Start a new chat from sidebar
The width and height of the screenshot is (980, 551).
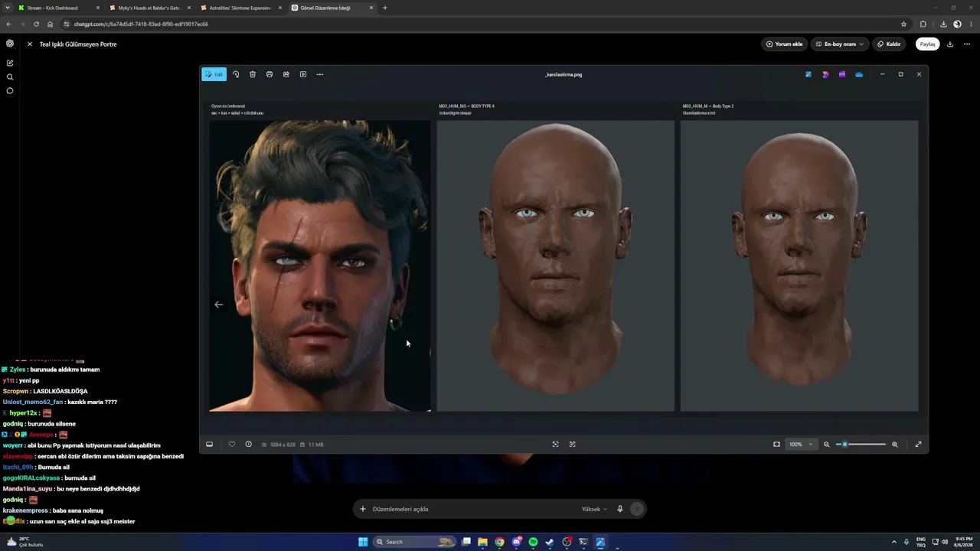(10, 63)
